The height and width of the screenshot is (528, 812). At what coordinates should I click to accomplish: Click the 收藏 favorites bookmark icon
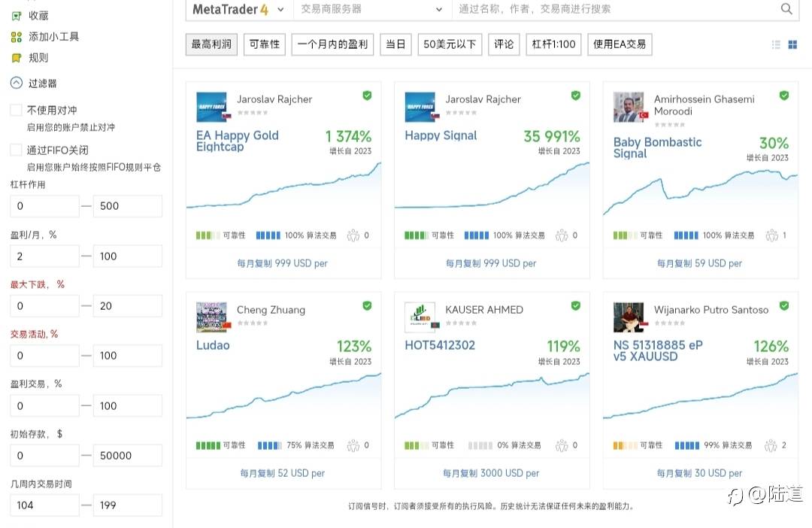[x=16, y=15]
